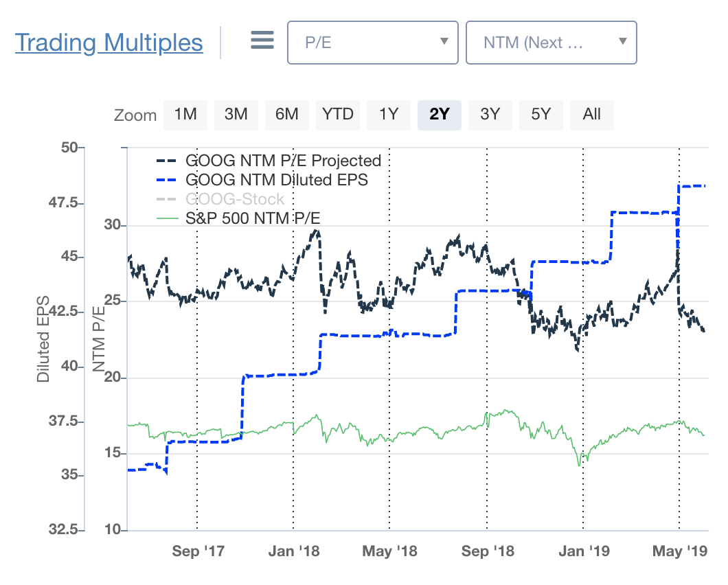The width and height of the screenshot is (728, 585).
Task: Open the hamburger chart menu icon
Action: point(262,40)
